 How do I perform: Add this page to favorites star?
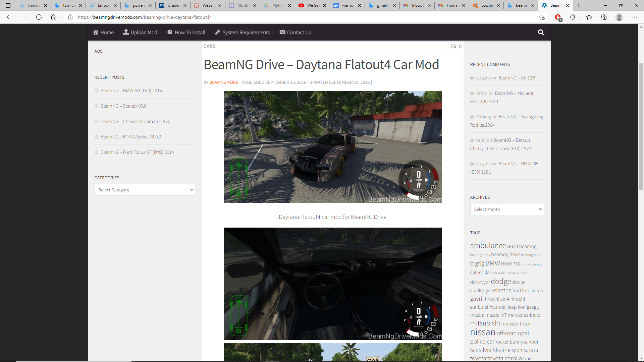pyautogui.click(x=542, y=17)
